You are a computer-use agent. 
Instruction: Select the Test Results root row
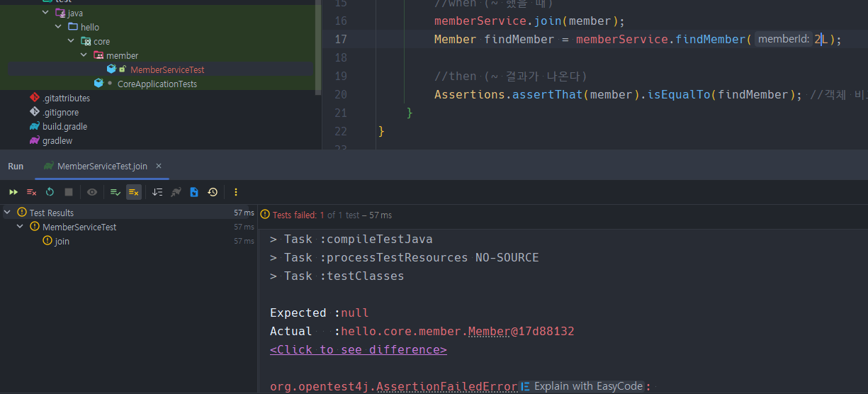[128, 213]
